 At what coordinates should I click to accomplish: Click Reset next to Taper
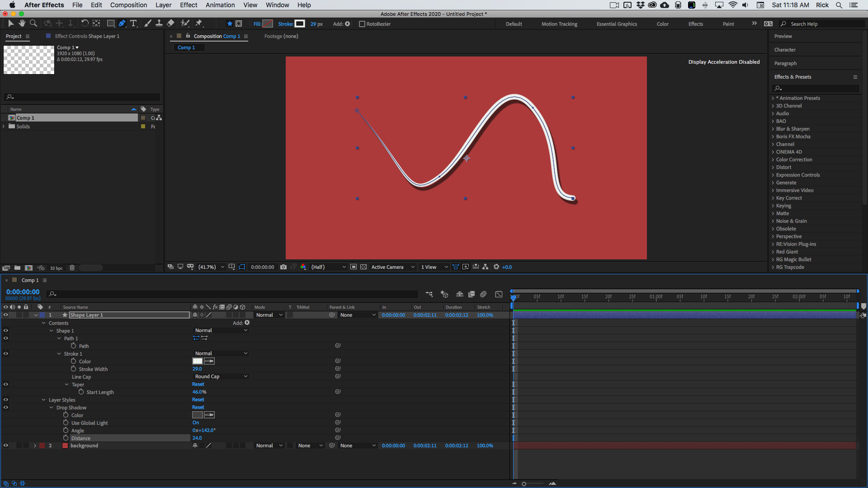pos(198,385)
